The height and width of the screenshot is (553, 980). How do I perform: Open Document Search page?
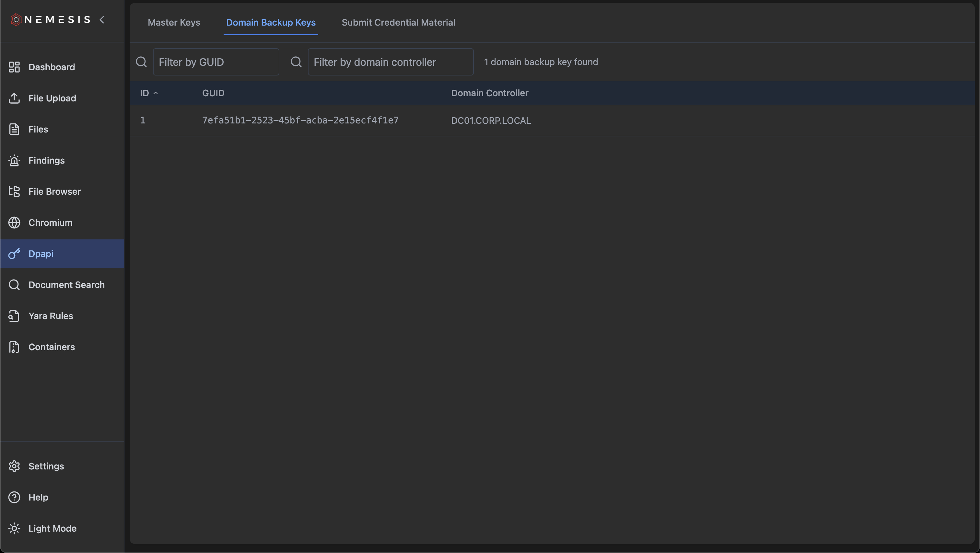(x=66, y=284)
